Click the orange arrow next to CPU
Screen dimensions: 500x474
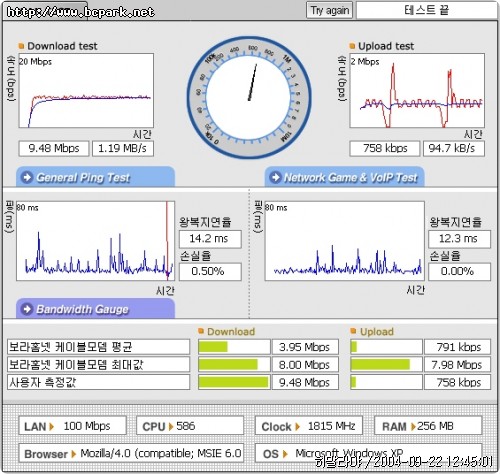(x=171, y=426)
